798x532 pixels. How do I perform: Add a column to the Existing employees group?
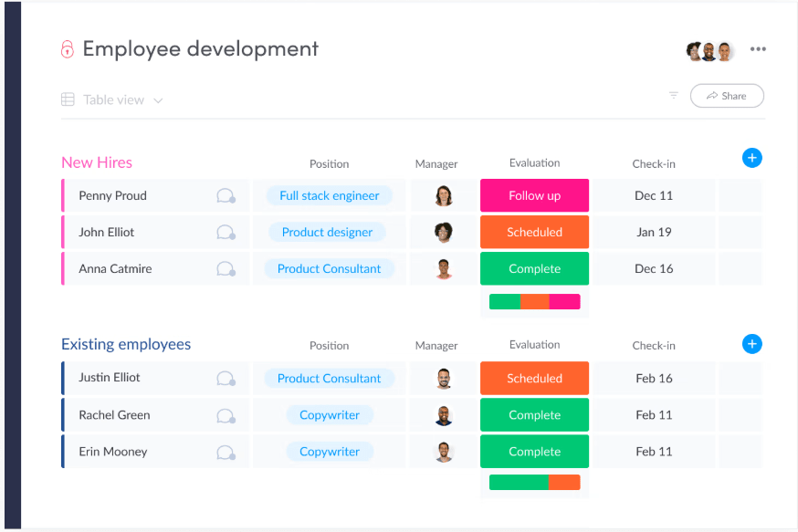[x=751, y=344]
